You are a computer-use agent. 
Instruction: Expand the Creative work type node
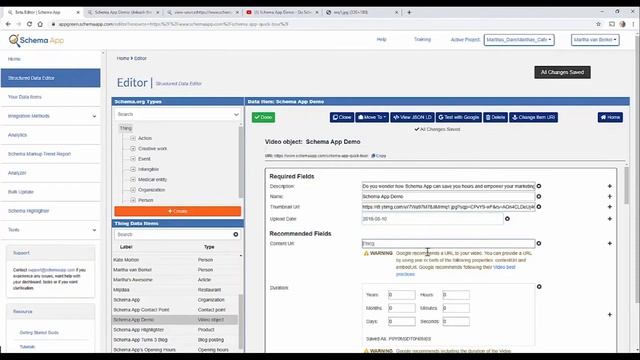(133, 149)
